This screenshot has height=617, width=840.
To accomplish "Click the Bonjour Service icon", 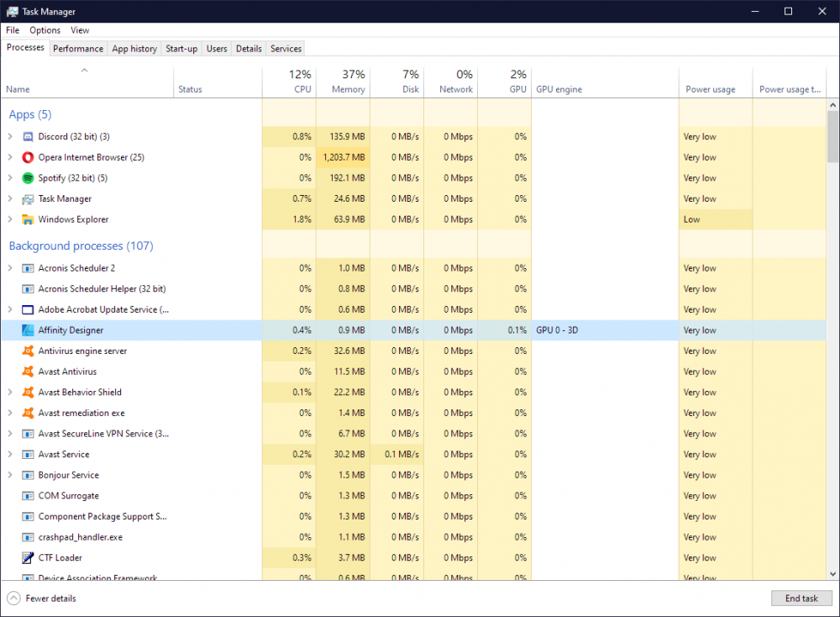I will [29, 474].
